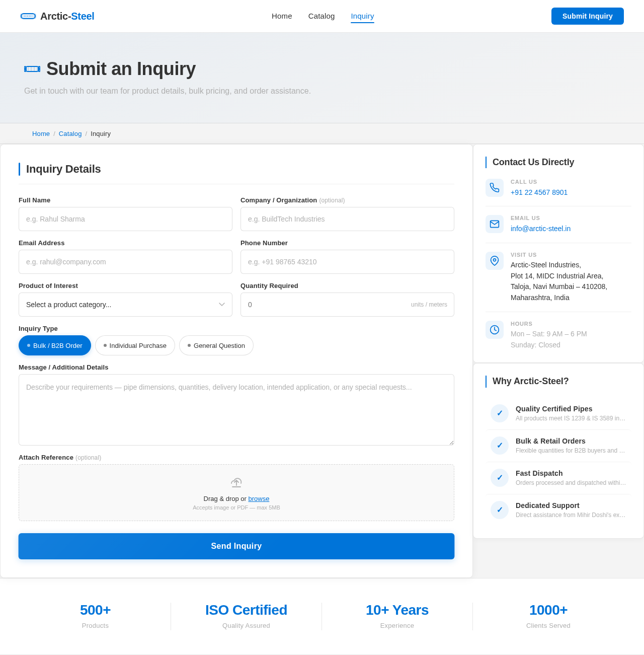The image size is (644, 655).
Task: Select the Bulk / B2B Order inquiry type
Action: [54, 345]
